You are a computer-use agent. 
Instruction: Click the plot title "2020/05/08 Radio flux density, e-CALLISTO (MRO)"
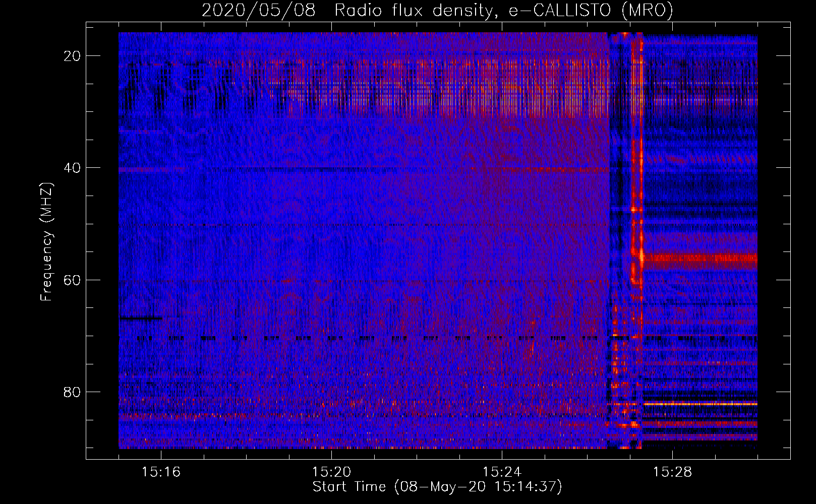pos(437,11)
